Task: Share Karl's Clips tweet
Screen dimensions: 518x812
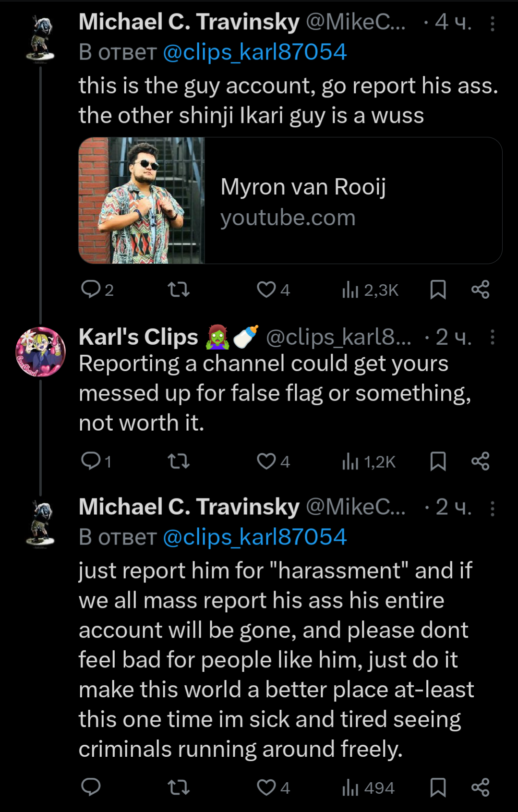Action: pos(480,461)
